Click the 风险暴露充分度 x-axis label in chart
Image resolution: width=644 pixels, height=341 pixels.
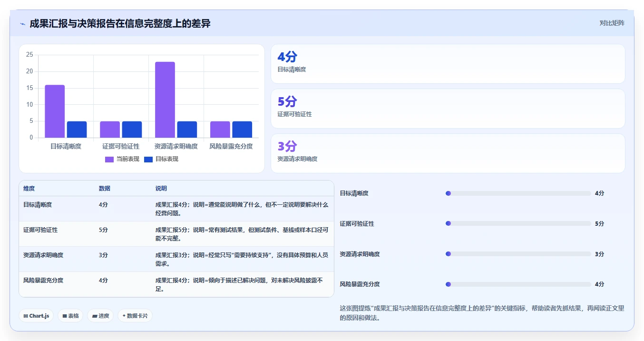coord(231,146)
